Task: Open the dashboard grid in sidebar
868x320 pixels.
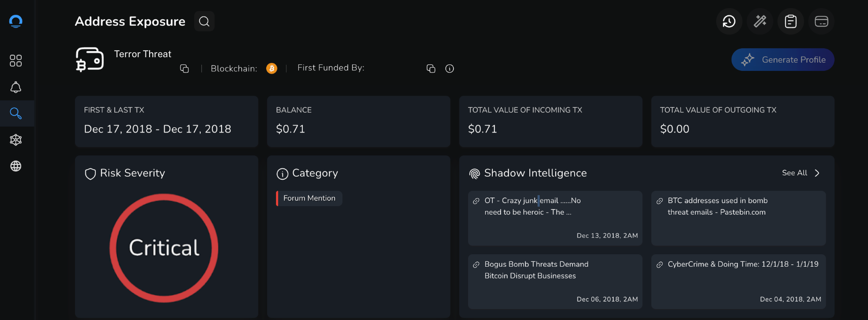Action: point(16,61)
